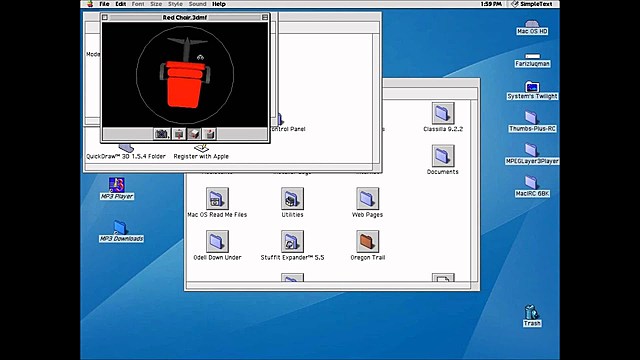Open the Utilities folder

click(292, 203)
